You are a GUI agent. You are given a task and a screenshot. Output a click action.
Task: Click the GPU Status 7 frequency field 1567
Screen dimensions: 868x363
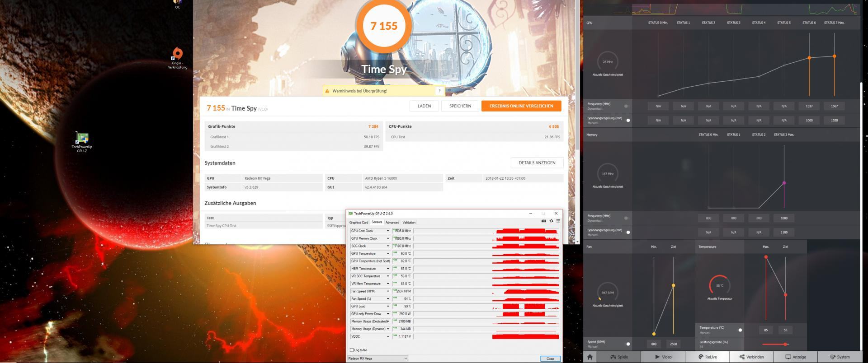(x=834, y=106)
